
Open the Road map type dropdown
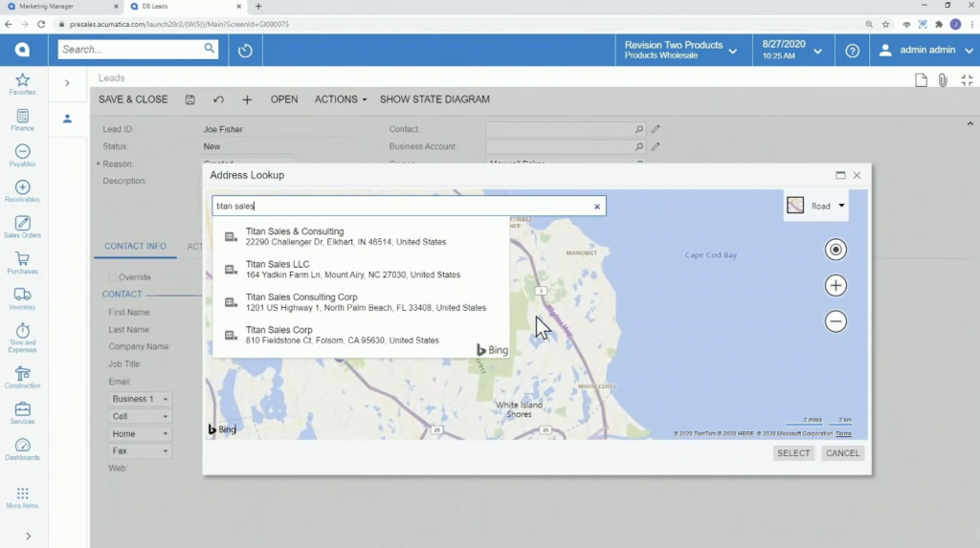click(817, 206)
